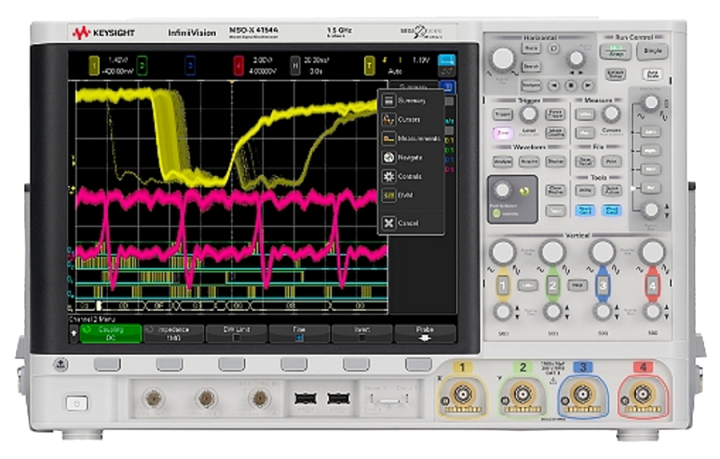Push the physical Back key below the screen
This screenshot has height=459, width=720.
61,364
